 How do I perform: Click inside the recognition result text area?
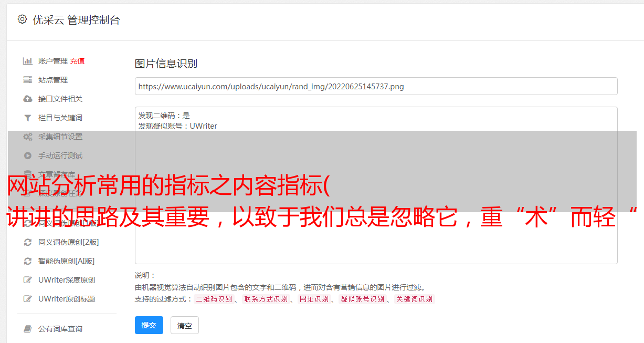(x=376, y=185)
